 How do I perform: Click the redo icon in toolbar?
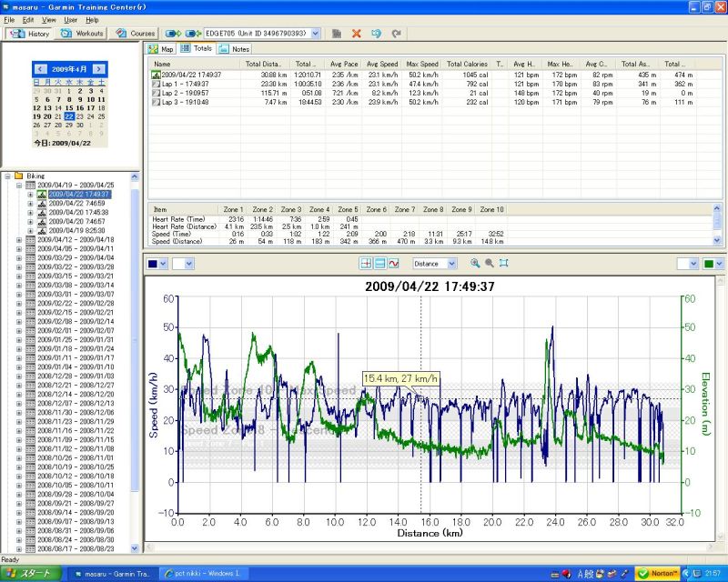point(396,34)
